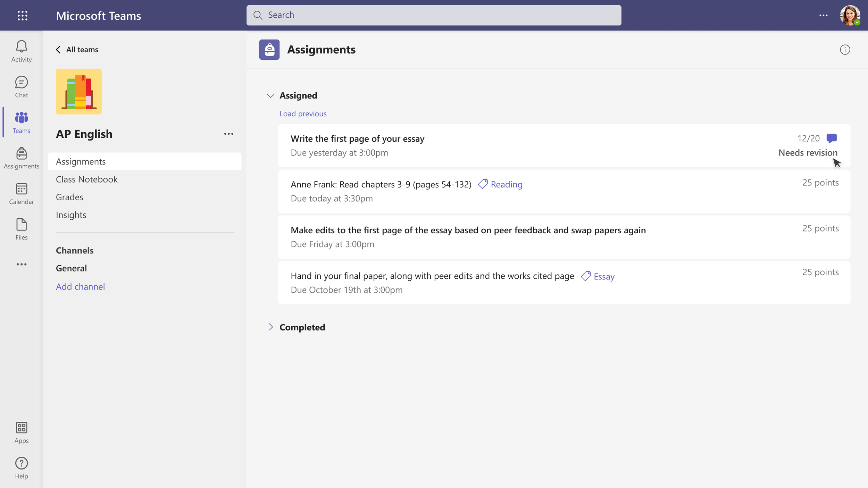This screenshot has height=488, width=868.
Task: Open the app launcher waffle icon
Action: 23,15
